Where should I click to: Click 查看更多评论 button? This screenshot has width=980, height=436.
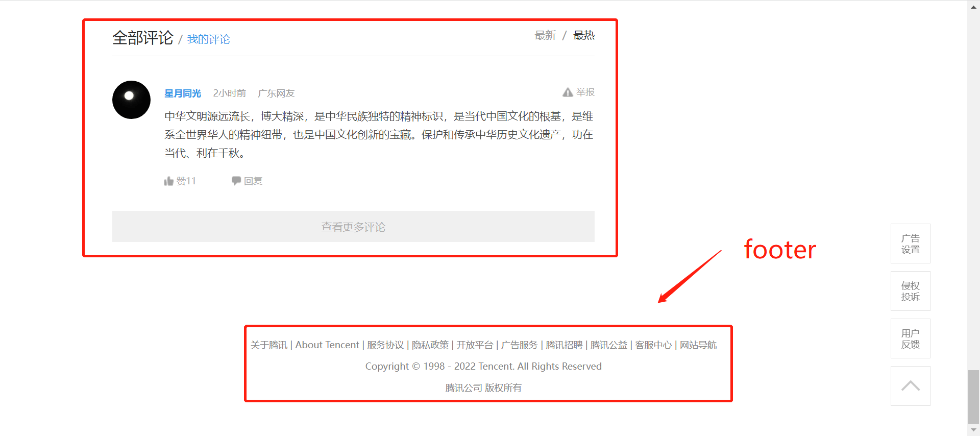(353, 227)
